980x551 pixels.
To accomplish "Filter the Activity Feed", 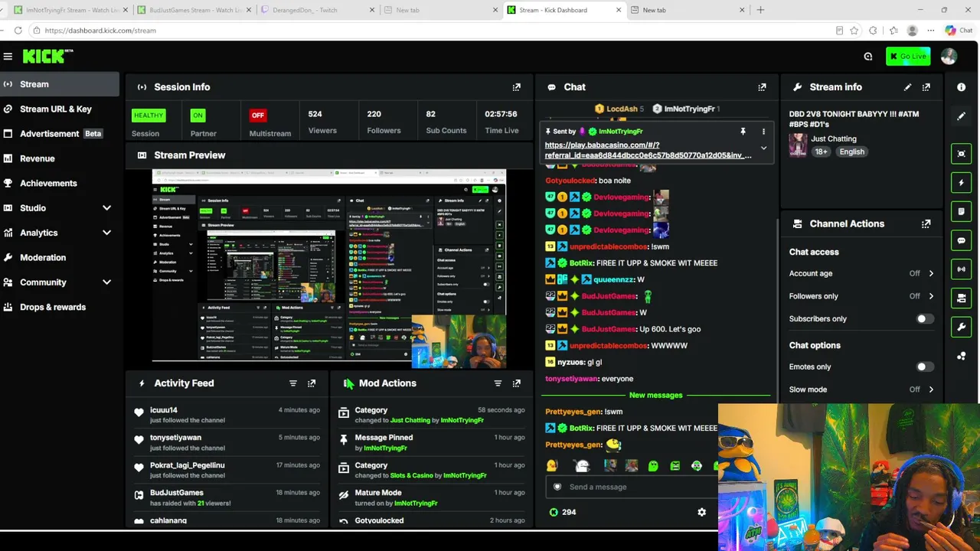I will coord(292,383).
